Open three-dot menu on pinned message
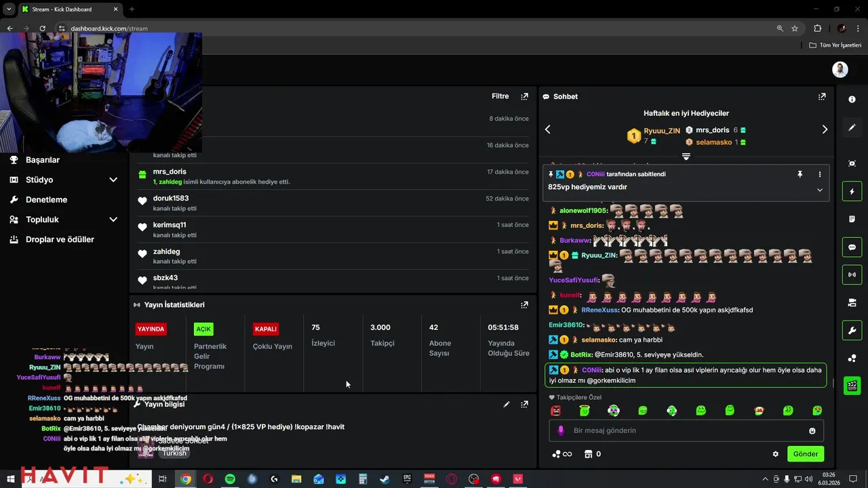Screen dimensions: 868x488 [819, 174]
